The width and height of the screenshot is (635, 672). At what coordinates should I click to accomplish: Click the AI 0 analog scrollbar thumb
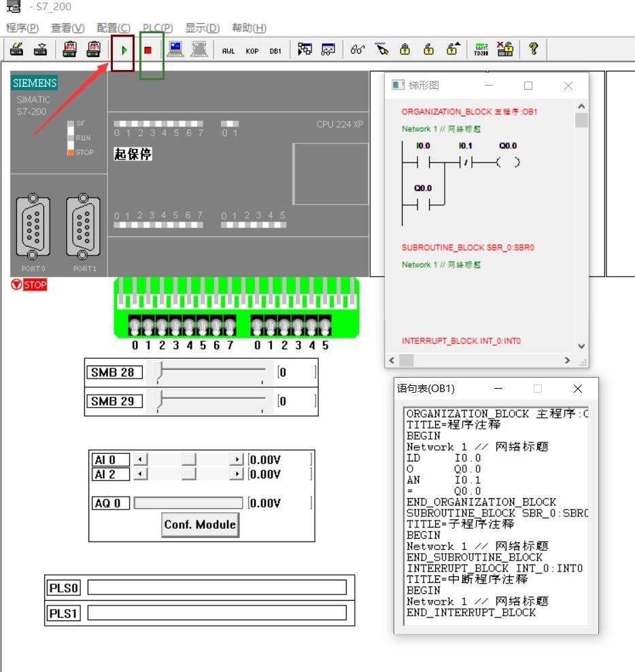coord(188,459)
